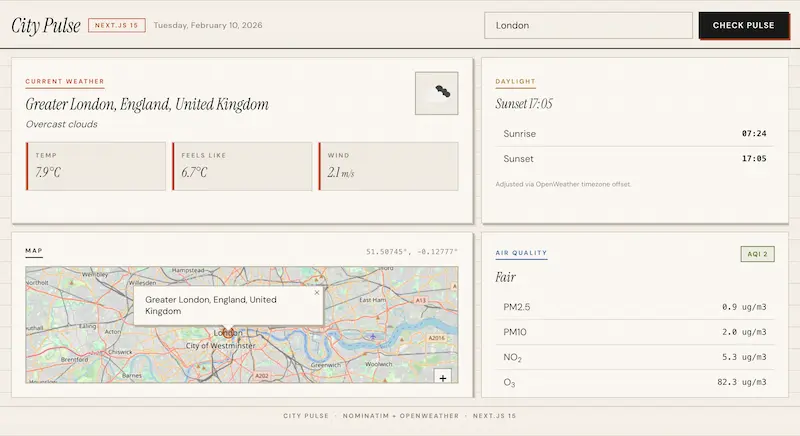Screen dimensions: 800x436
Task: Click the NEXT.JS 15 badge
Action: pos(117,25)
